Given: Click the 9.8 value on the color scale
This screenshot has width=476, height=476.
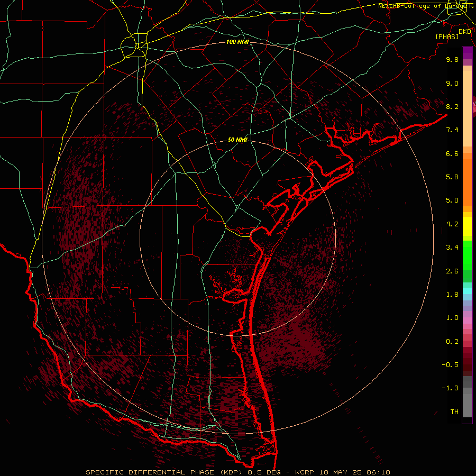Looking at the screenshot, I should coord(452,59).
